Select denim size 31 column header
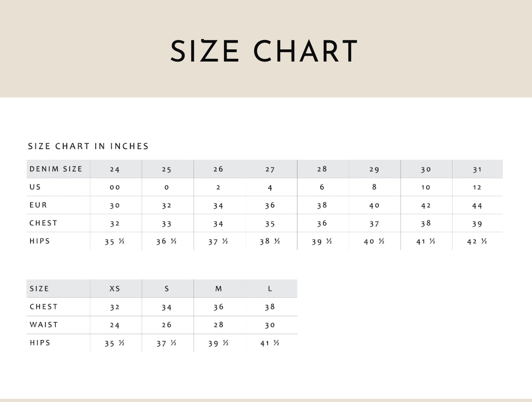This screenshot has height=402, width=532. coord(477,169)
